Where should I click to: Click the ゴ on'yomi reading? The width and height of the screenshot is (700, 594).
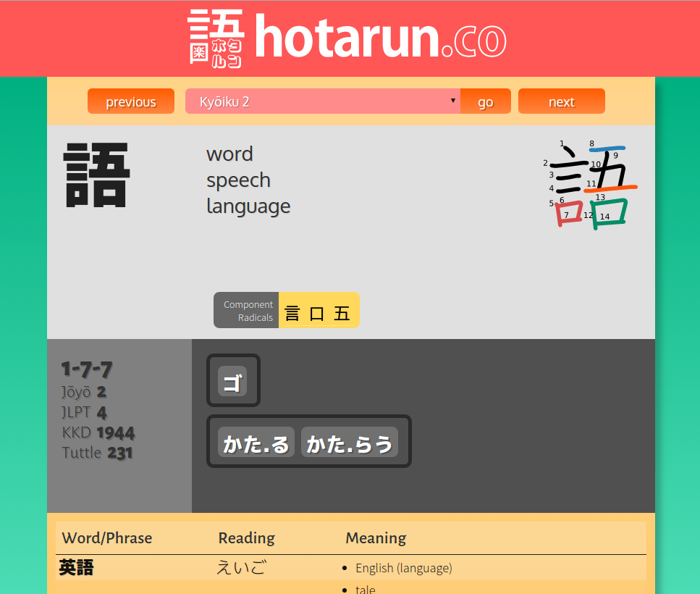[232, 382]
